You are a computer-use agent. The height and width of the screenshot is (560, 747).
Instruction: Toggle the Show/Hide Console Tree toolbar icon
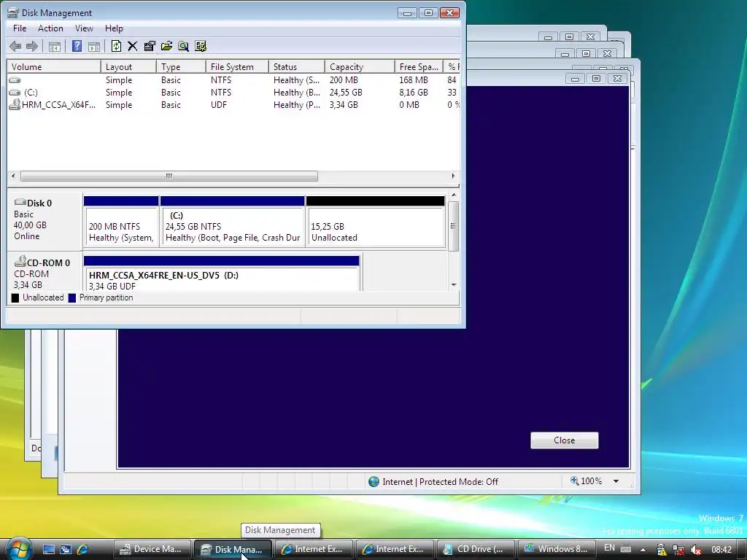55,46
